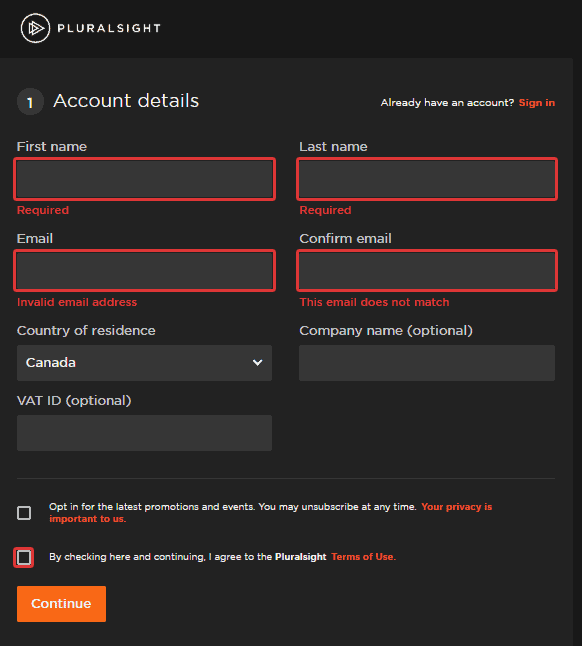Click the PLURALSIGHT wordmark in header
Viewport: 582px width, 646px height.
pos(109,28)
